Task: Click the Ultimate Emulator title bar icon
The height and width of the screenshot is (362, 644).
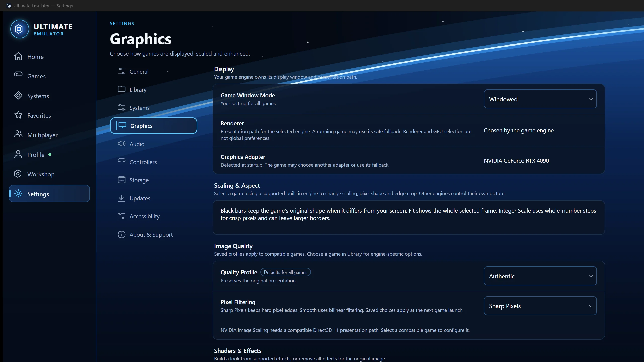Action: 9,6
